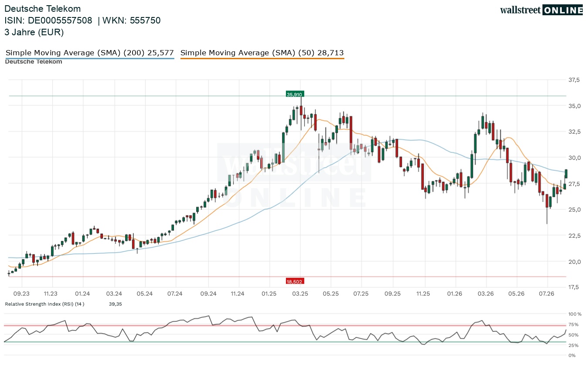The width and height of the screenshot is (588, 367).
Task: Click the 01.24 date axis label
Action: (82, 294)
